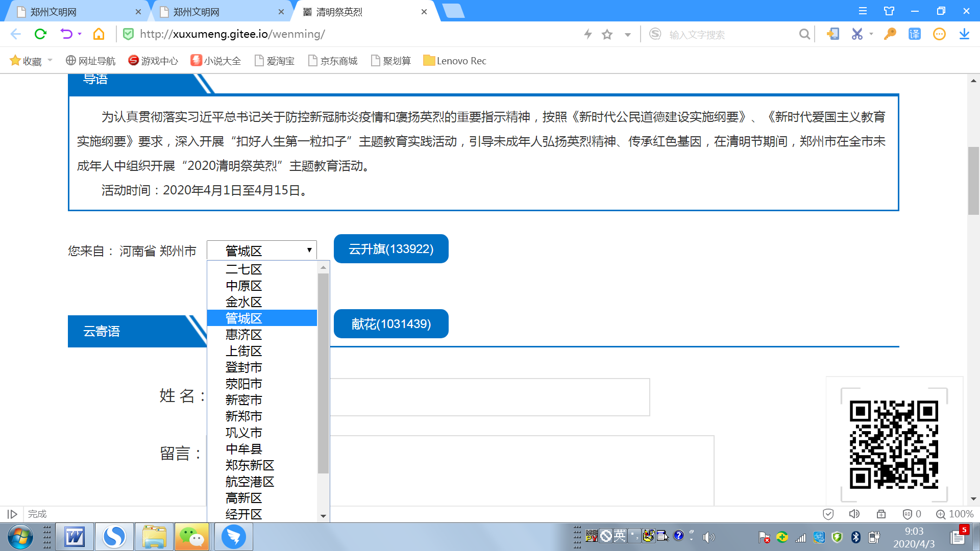Click the page vertical scrollbar thumb
This screenshot has height=551, width=980.
tap(973, 181)
